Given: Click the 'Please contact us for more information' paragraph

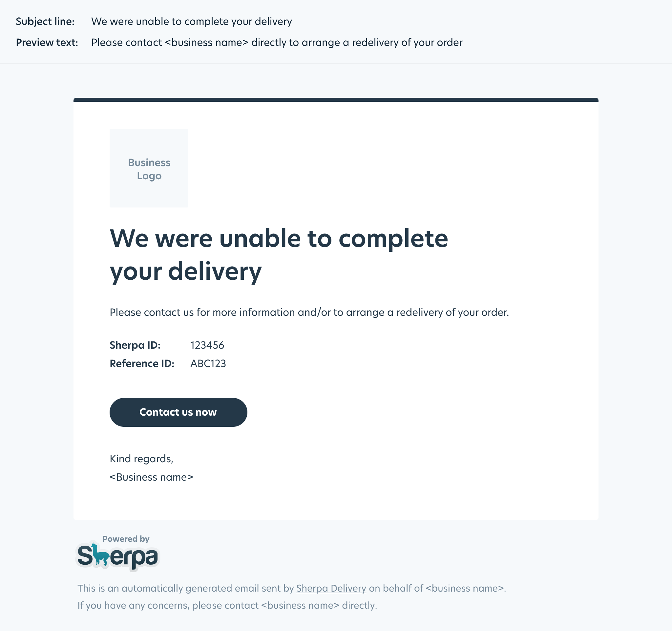Looking at the screenshot, I should [309, 312].
